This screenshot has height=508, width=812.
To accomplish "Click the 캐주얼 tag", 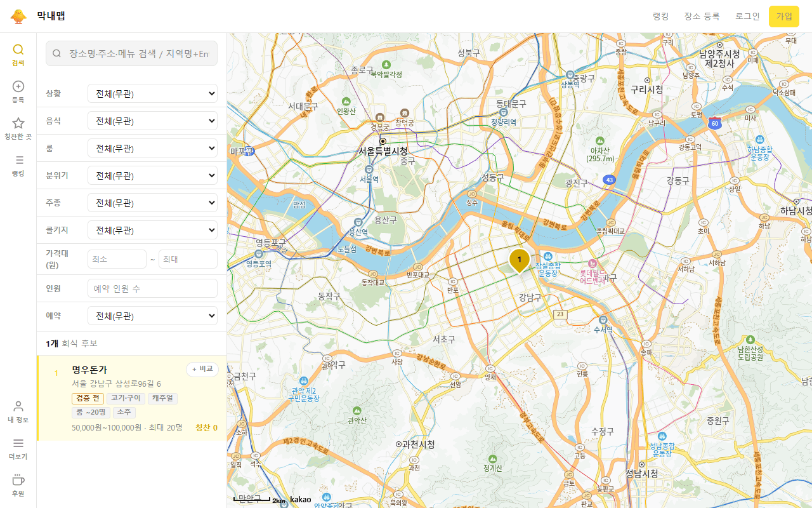I will click(x=163, y=398).
